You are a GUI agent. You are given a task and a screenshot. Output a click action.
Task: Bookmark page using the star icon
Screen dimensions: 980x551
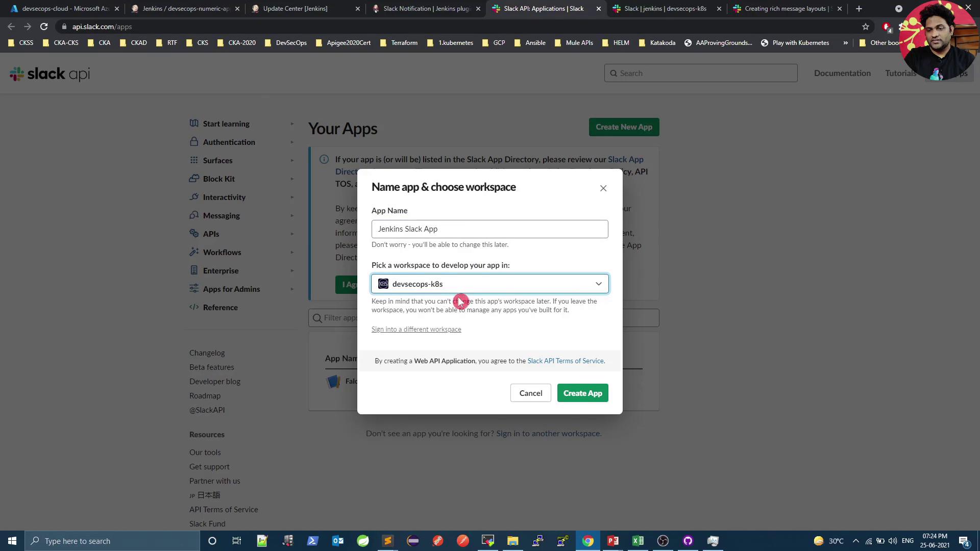(x=866, y=27)
